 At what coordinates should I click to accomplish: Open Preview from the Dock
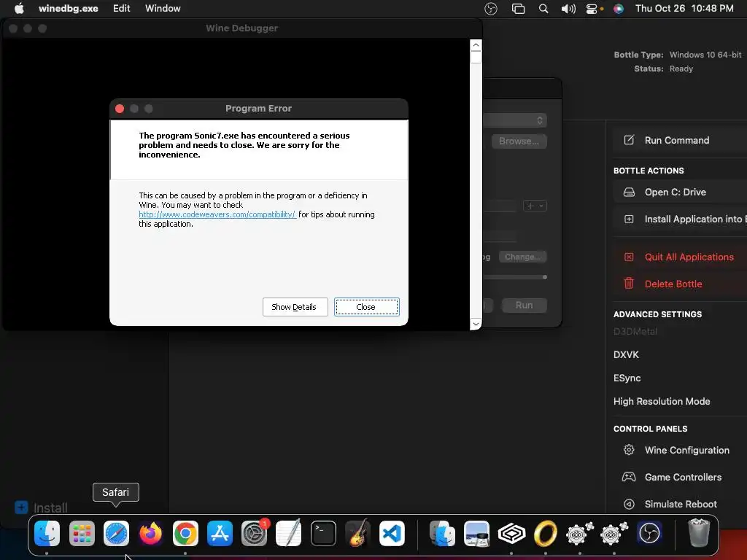coord(477,533)
